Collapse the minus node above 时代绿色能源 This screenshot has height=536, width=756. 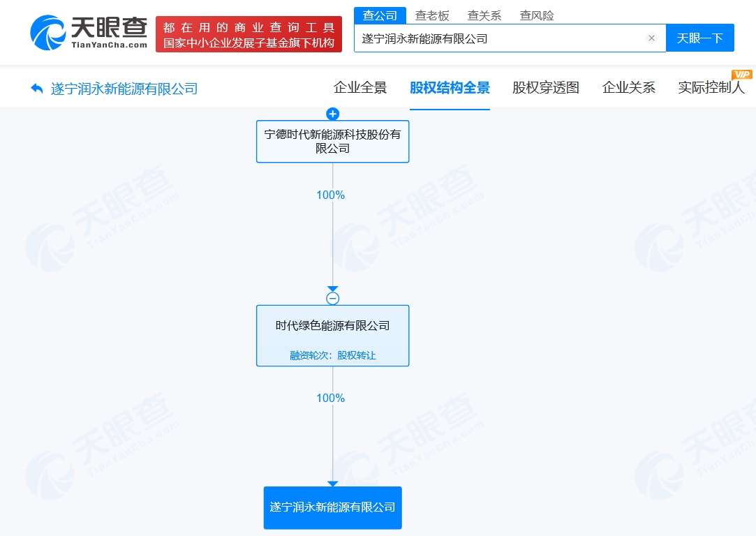332,299
